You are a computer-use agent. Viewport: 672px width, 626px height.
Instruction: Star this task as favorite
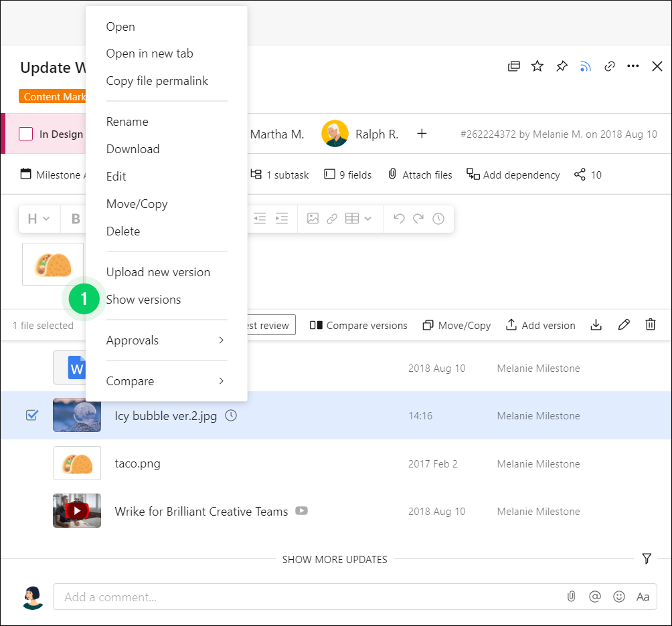click(537, 66)
